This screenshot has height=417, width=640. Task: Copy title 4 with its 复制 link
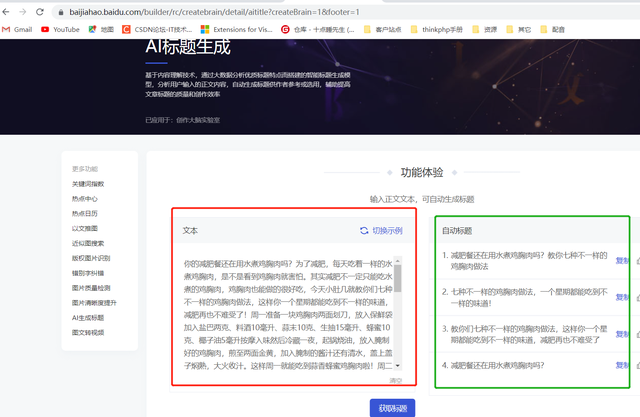tap(622, 365)
